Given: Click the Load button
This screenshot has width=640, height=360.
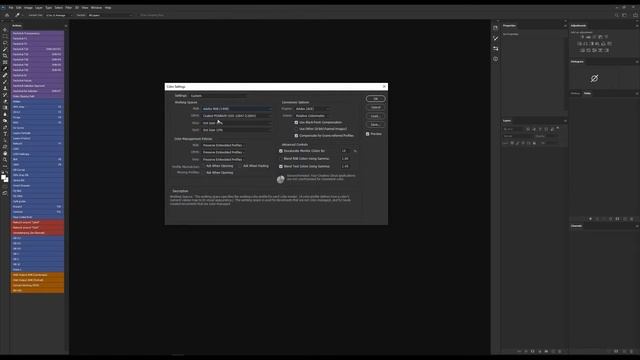Looking at the screenshot, I should [376, 116].
